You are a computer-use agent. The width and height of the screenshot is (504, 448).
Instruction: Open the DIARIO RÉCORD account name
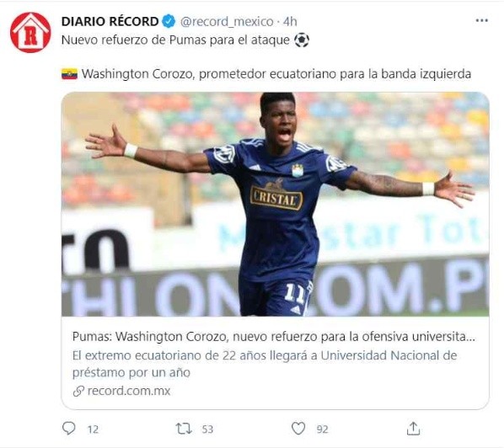click(110, 22)
